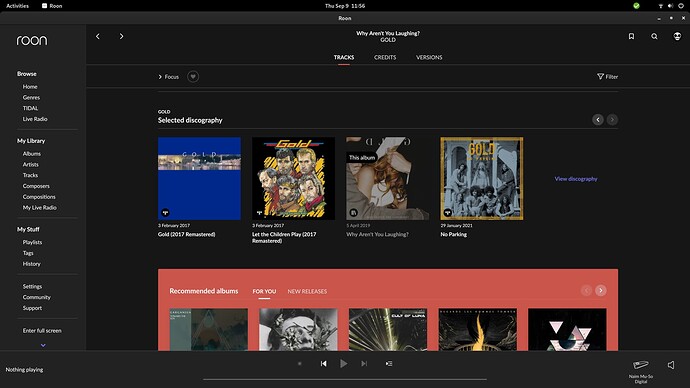
Task: Open the Roon app menu in top bar
Action: pyautogui.click(x=52, y=6)
